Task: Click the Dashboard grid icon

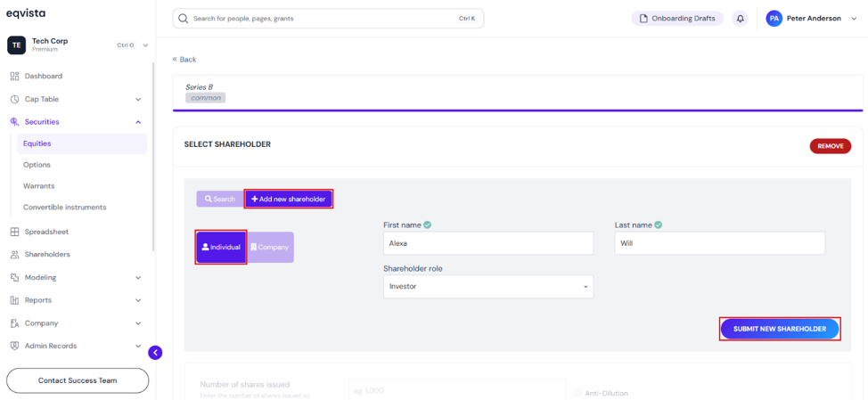Action: 15,77
